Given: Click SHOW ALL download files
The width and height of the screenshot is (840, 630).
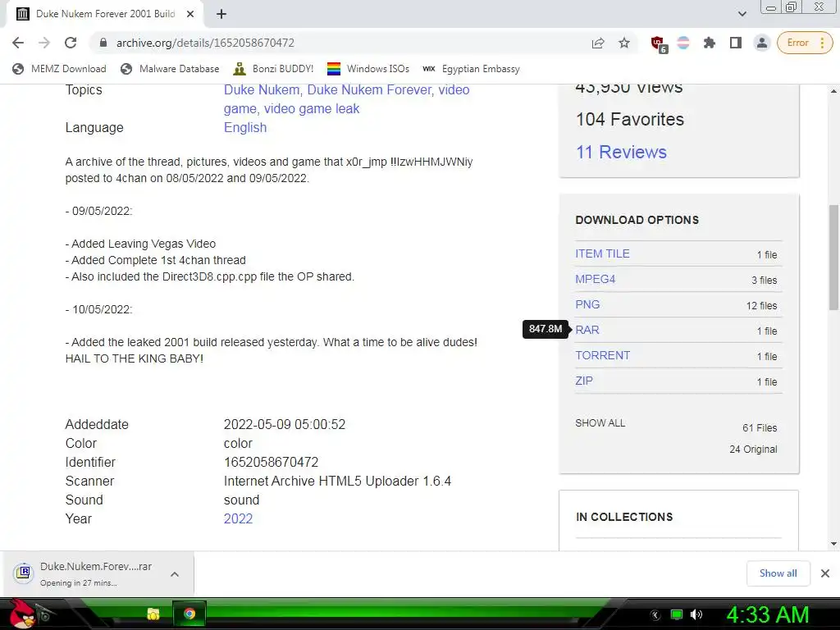Looking at the screenshot, I should (600, 423).
